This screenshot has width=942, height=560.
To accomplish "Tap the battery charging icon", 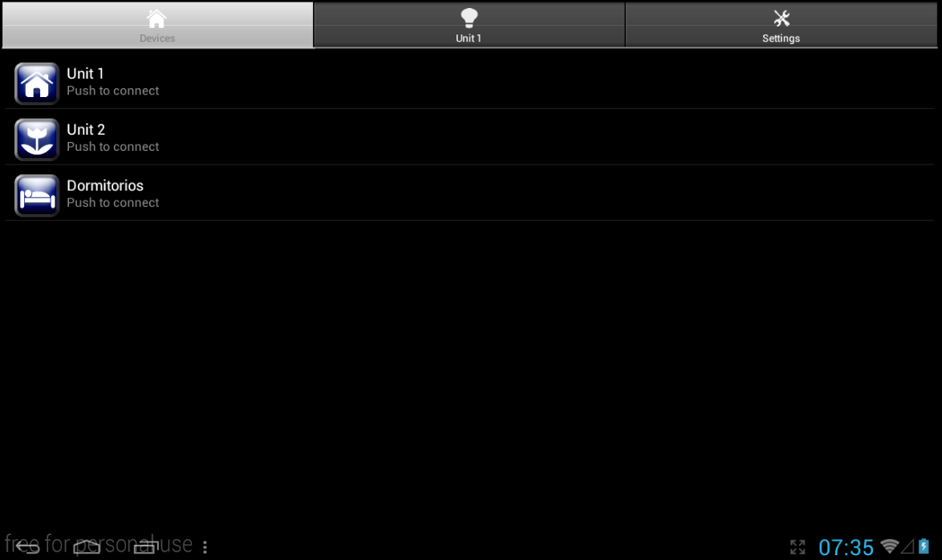I will (x=924, y=546).
